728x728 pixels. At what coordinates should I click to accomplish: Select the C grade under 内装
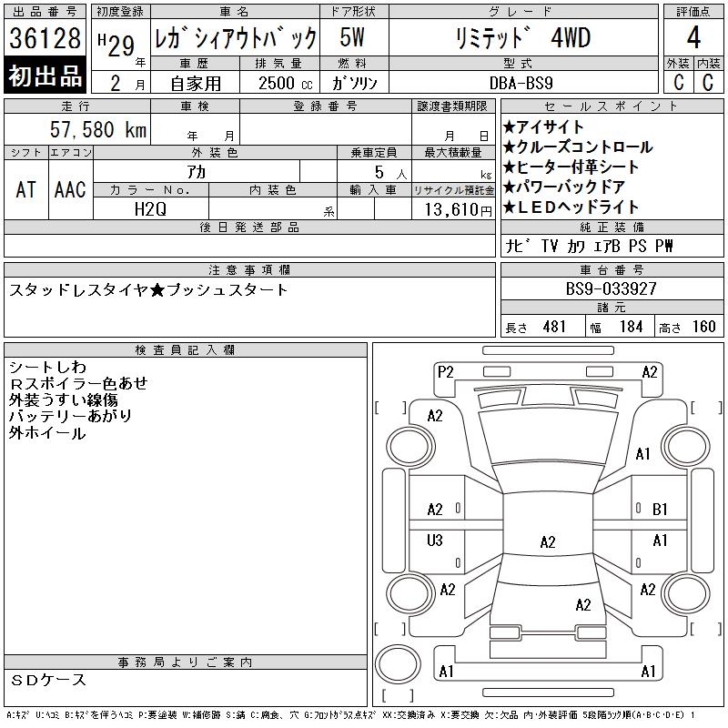click(708, 82)
